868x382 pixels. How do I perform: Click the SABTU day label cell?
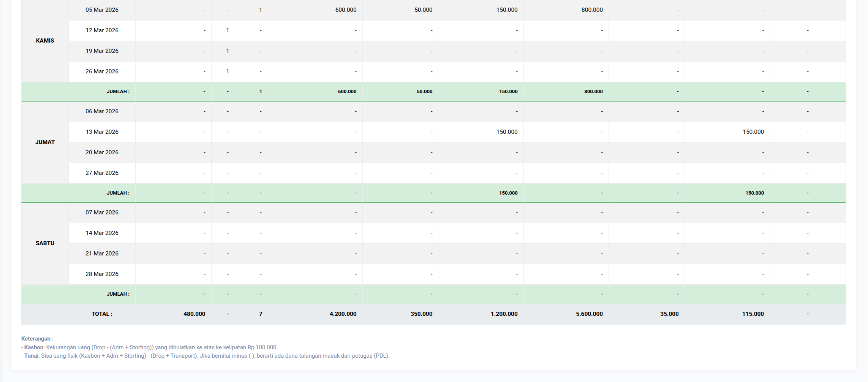45,243
